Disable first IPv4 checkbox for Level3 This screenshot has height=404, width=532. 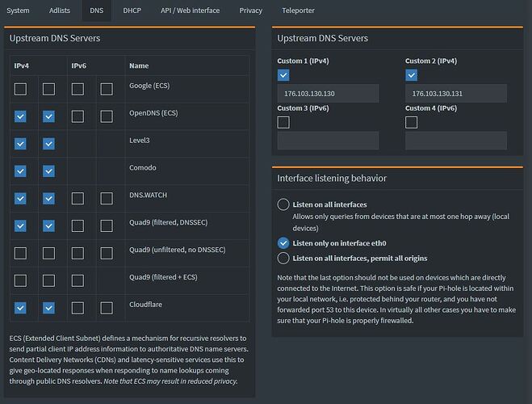pyautogui.click(x=20, y=144)
